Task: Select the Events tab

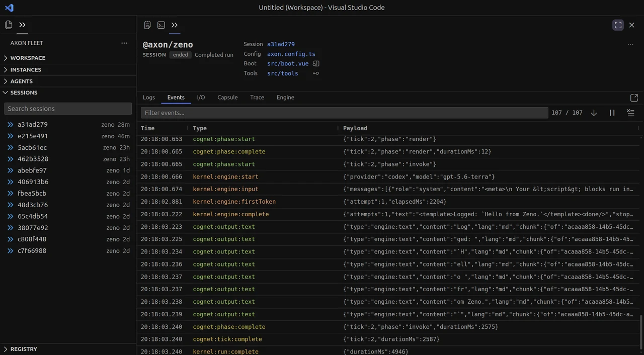Action: (x=176, y=98)
